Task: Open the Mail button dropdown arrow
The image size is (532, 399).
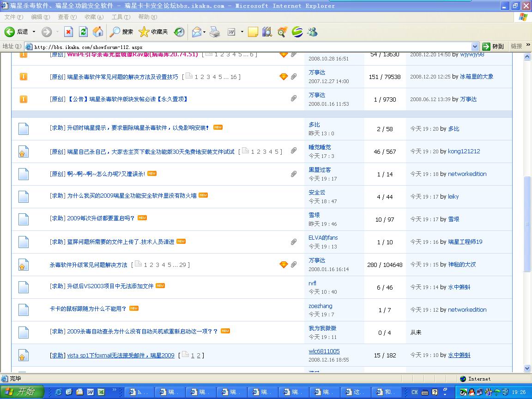Action: pos(204,32)
